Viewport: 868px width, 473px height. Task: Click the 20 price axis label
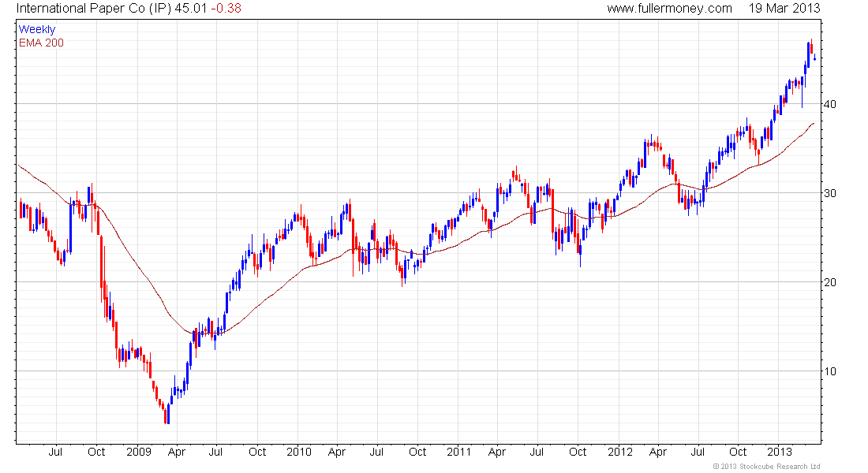(830, 282)
